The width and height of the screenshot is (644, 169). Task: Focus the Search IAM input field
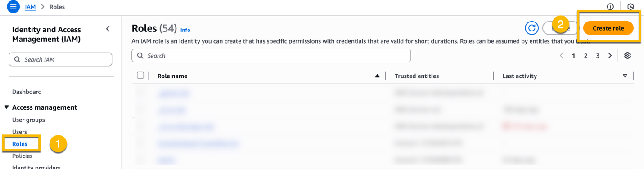[x=60, y=59]
